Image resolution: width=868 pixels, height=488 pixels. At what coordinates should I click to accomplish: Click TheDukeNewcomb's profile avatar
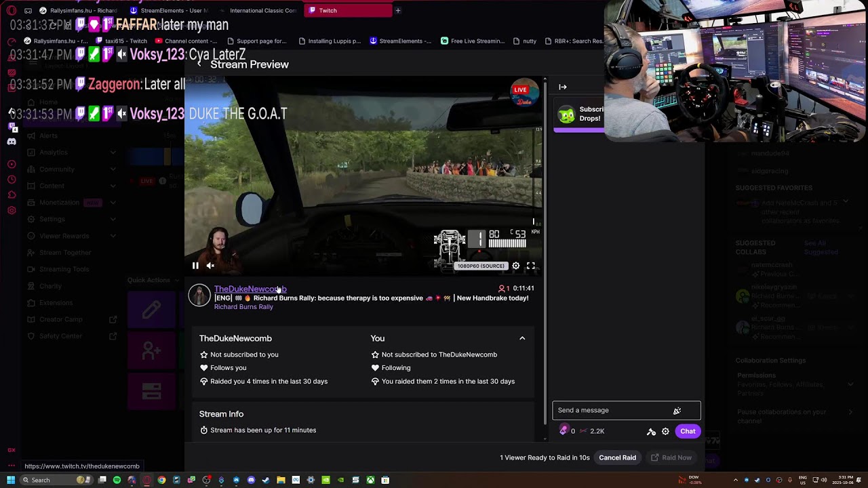pos(199,296)
